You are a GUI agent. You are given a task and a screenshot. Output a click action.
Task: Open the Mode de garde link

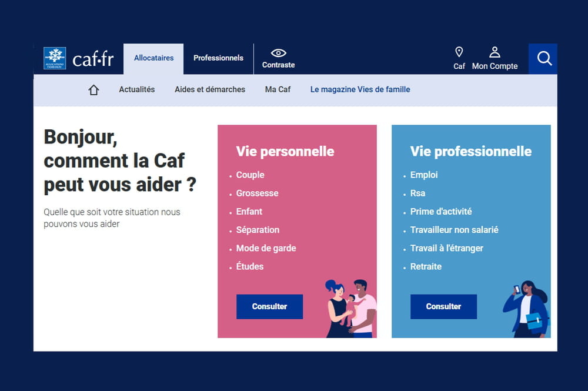(x=266, y=249)
